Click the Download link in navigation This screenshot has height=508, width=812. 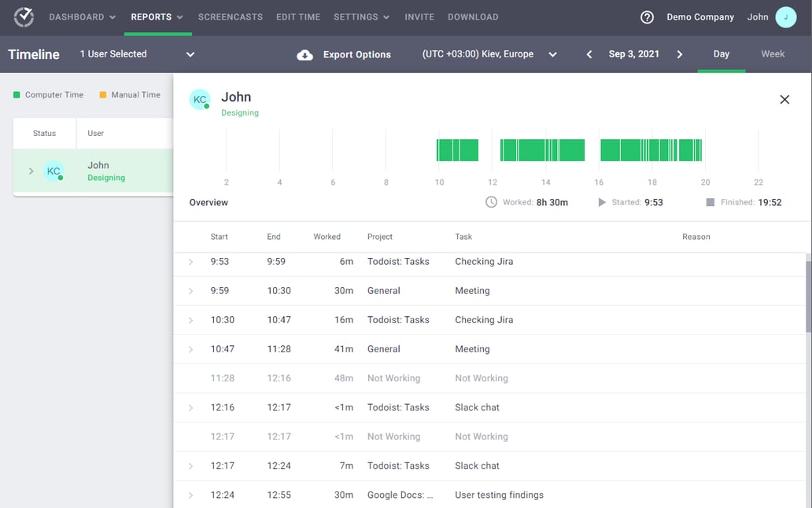pos(473,17)
